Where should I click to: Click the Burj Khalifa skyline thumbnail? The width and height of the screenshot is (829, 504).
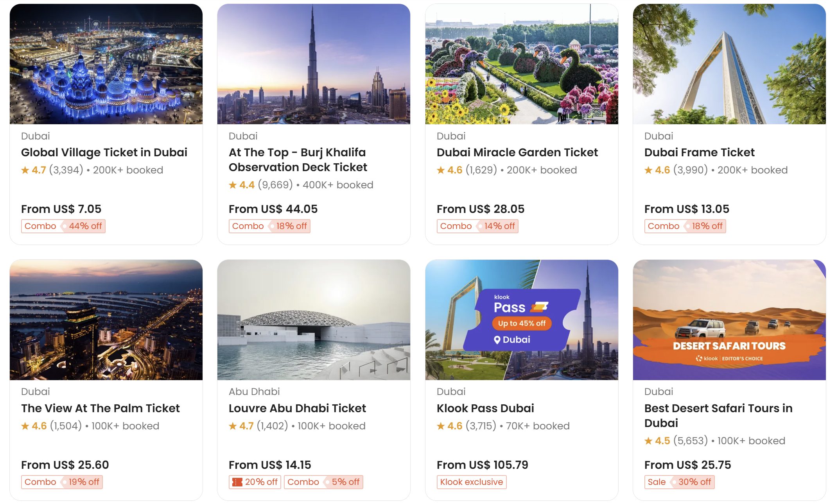[x=314, y=64]
